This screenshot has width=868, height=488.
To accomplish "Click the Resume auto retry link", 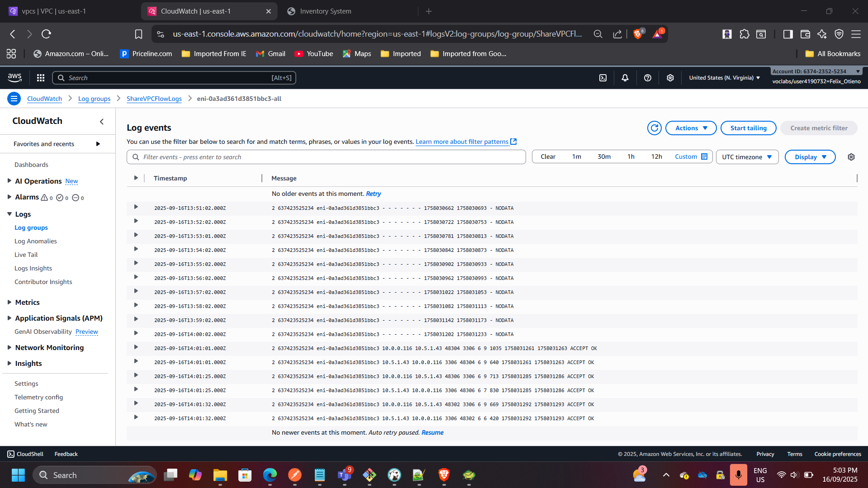I will (x=432, y=432).
